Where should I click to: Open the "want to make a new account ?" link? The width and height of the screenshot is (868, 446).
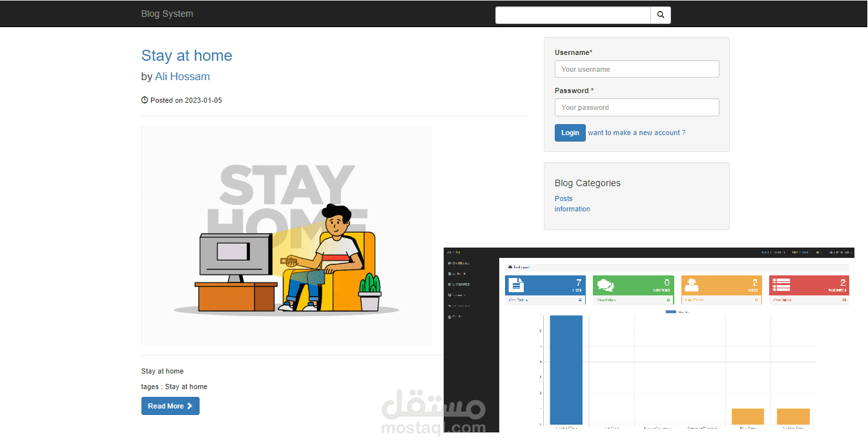[636, 132]
